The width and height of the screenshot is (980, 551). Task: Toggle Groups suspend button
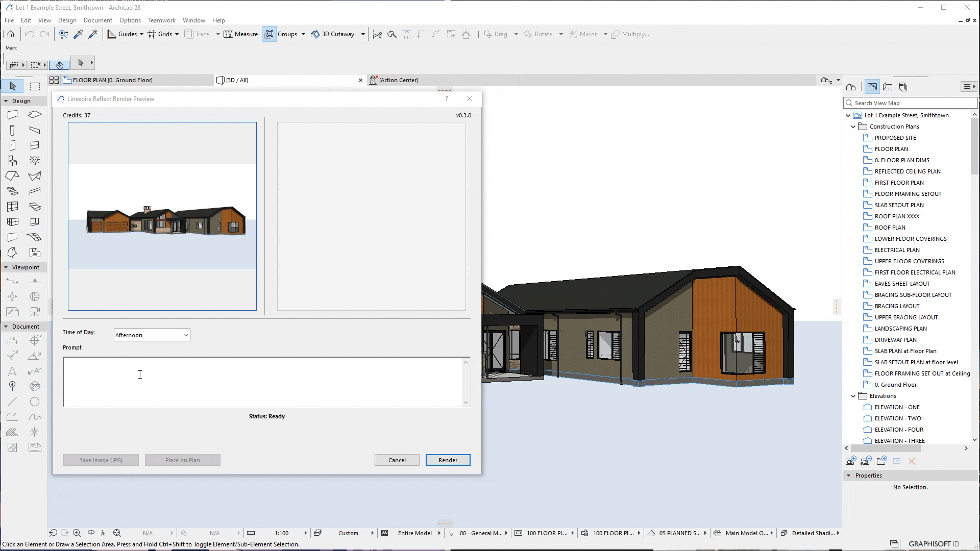coord(269,34)
